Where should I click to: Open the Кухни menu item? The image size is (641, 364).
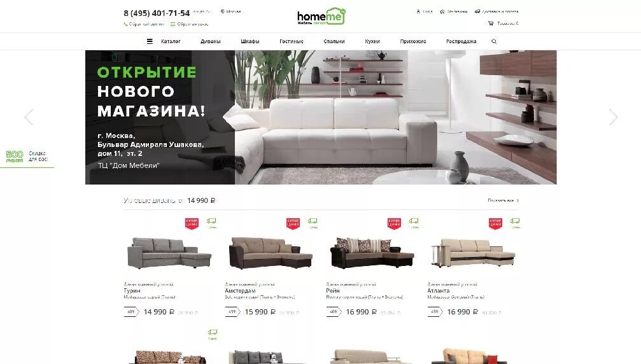coord(372,41)
